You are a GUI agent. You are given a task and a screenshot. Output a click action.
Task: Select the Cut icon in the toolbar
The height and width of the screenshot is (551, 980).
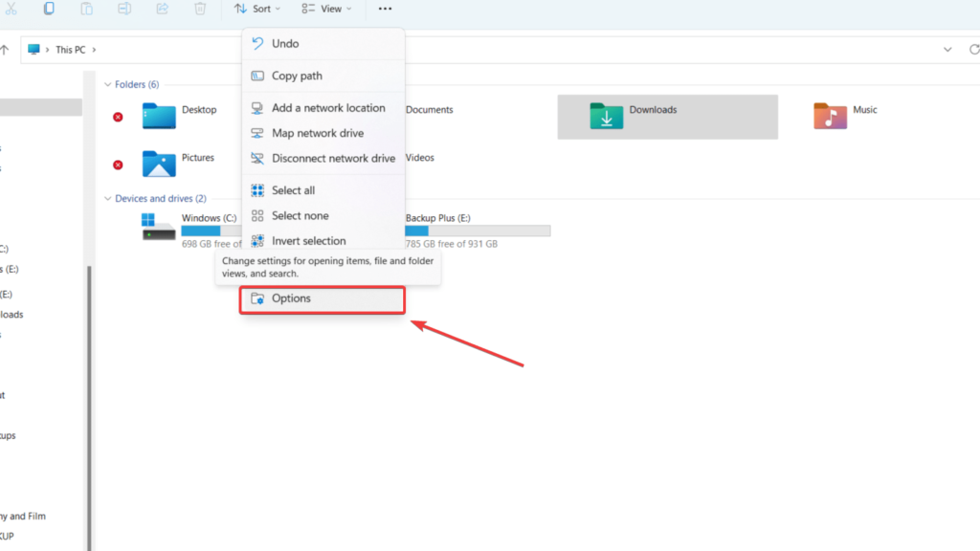coord(11,9)
